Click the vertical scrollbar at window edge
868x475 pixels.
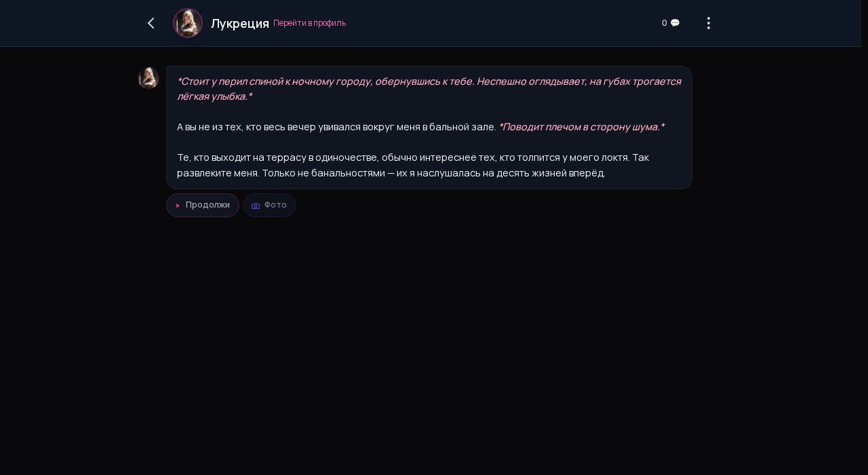click(864, 237)
